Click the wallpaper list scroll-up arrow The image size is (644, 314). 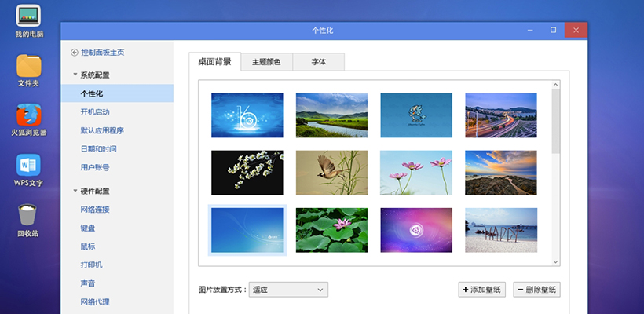556,85
